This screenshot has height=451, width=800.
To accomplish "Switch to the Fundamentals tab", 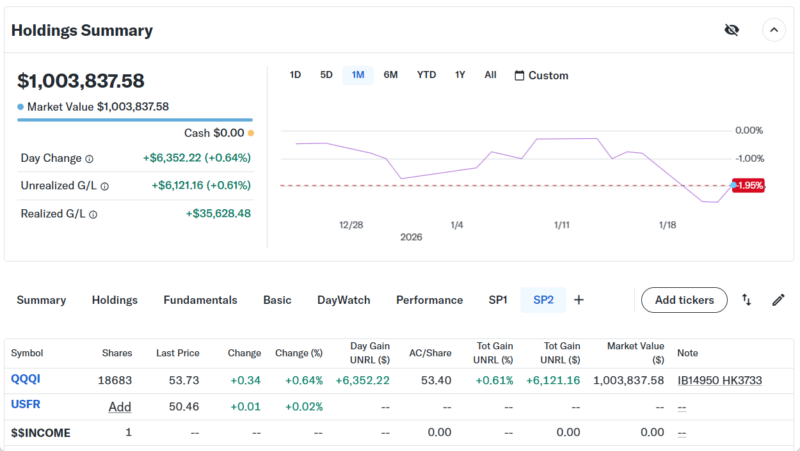I will pyautogui.click(x=200, y=300).
